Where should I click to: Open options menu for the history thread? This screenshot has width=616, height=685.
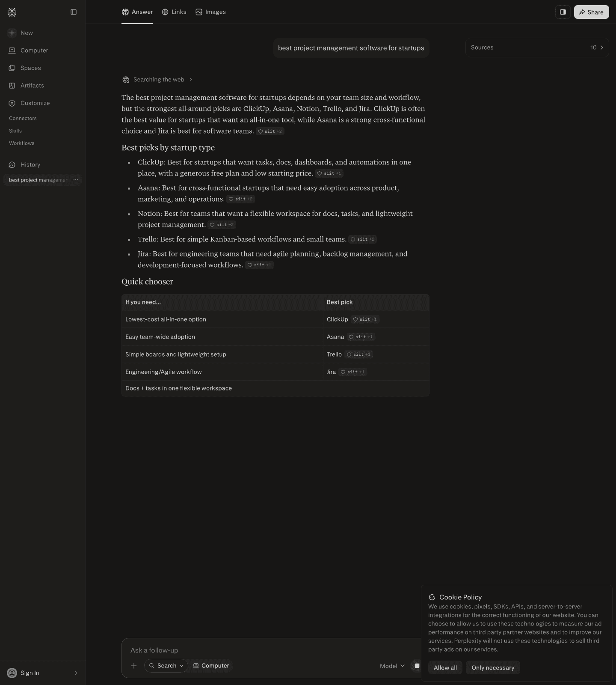coord(76,180)
